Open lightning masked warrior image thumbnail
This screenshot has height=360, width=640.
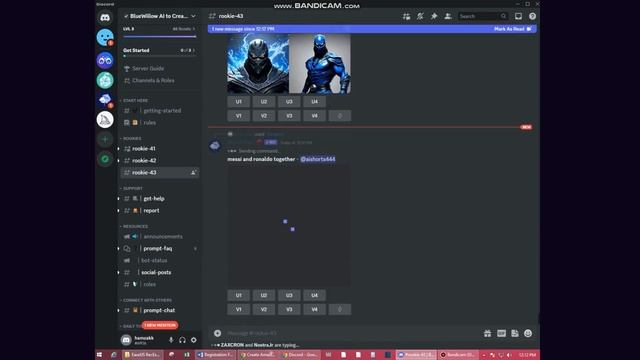click(258, 64)
